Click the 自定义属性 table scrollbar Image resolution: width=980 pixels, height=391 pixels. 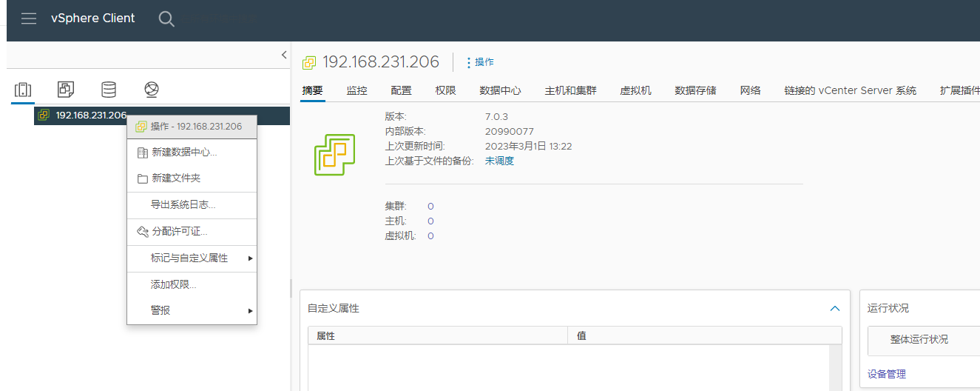[835, 368]
